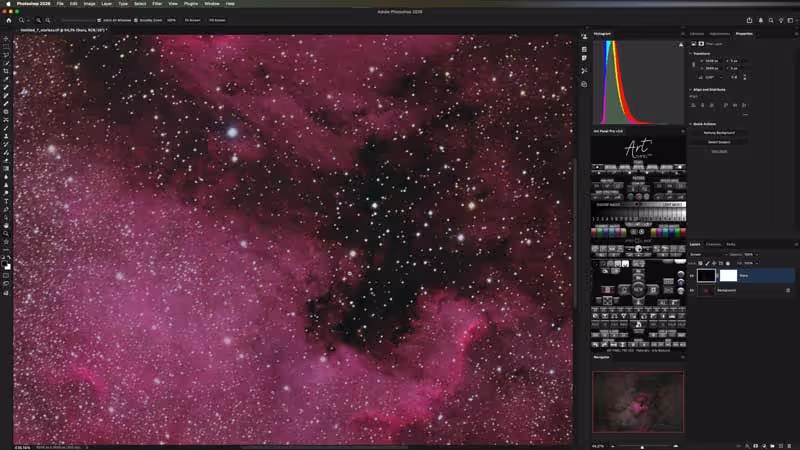800x450 pixels.
Task: Click Add layer style fx icon
Action: [x=747, y=446]
